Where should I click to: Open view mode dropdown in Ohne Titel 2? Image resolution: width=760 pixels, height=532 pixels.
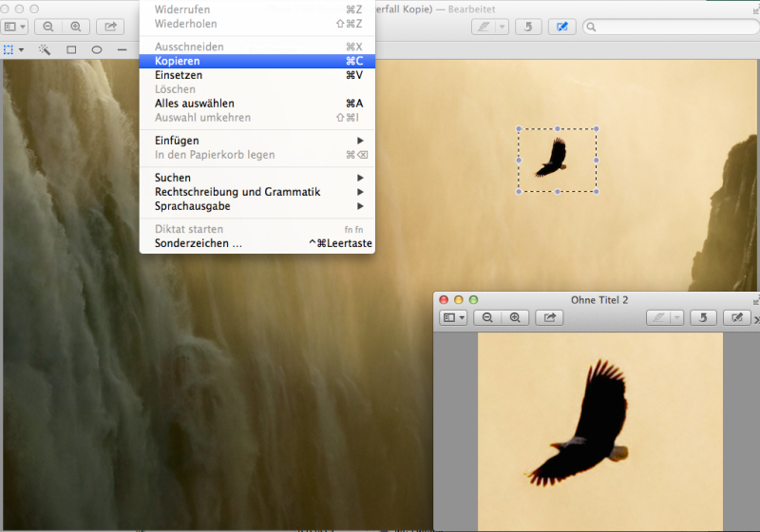pos(453,318)
